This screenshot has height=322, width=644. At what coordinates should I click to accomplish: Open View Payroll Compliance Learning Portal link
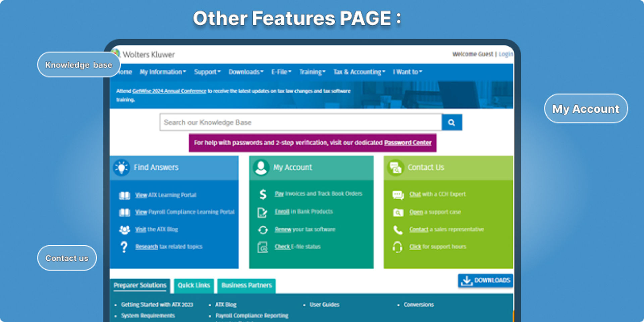[185, 212]
